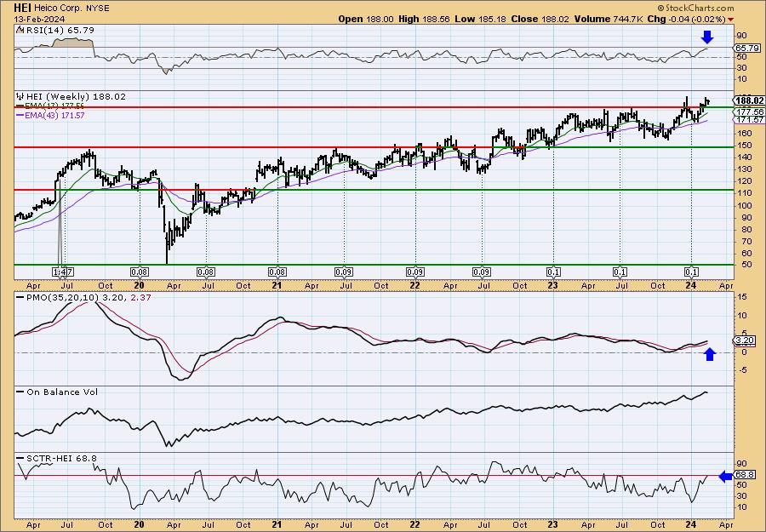Click the 0.1 dividend marker above 23
This screenshot has width=766, height=532.
(553, 272)
